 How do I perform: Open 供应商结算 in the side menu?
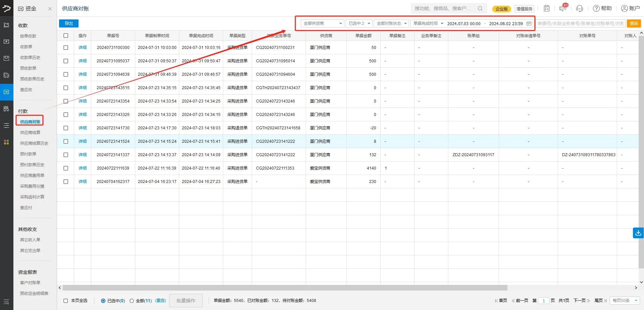(x=30, y=133)
